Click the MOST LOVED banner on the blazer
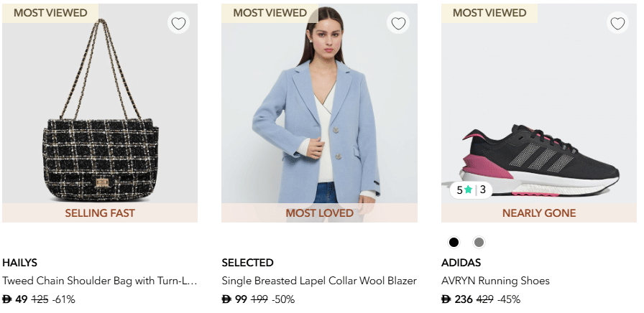This screenshot has height=313, width=644. coord(319,213)
